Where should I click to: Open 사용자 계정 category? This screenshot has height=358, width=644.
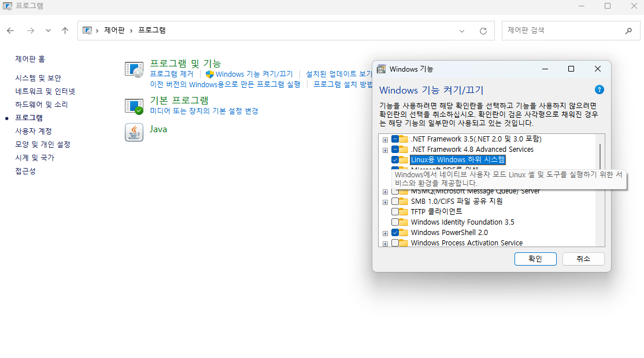coord(34,131)
